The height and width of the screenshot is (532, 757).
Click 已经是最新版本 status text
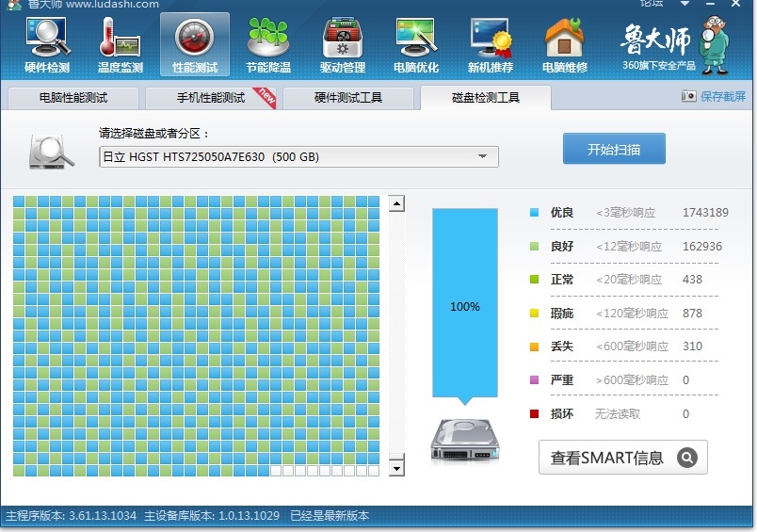[x=330, y=516]
